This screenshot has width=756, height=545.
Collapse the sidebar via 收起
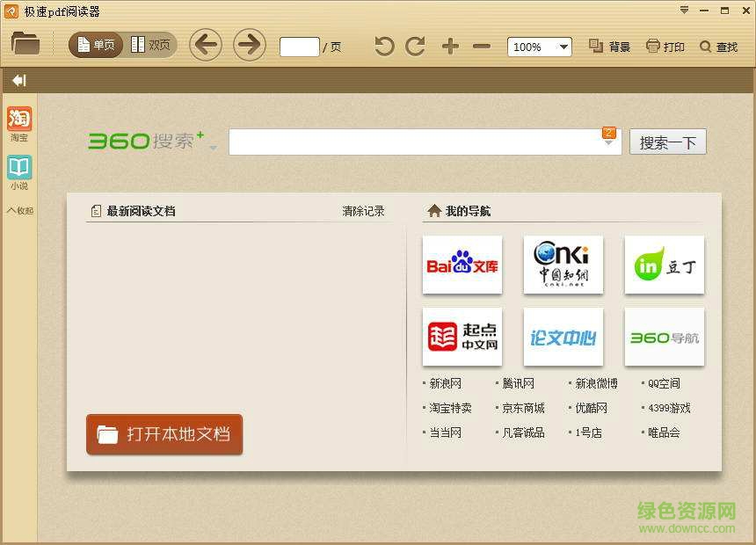coord(19,210)
